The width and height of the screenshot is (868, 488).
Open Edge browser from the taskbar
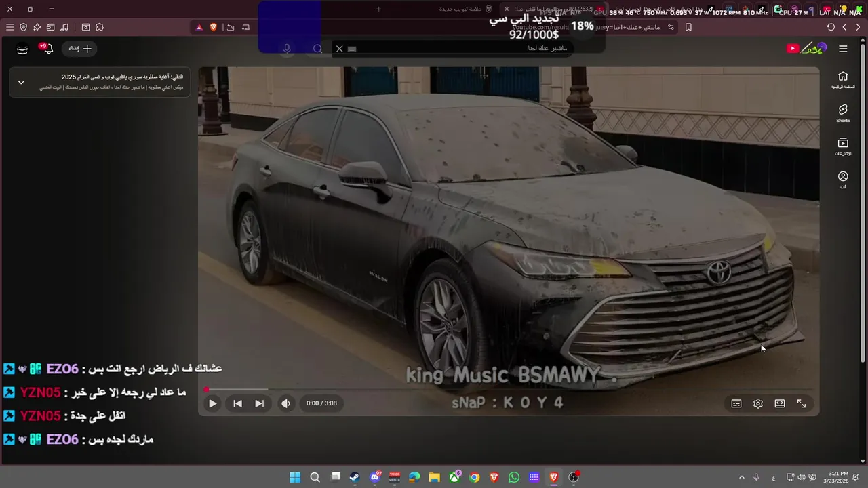(x=414, y=477)
